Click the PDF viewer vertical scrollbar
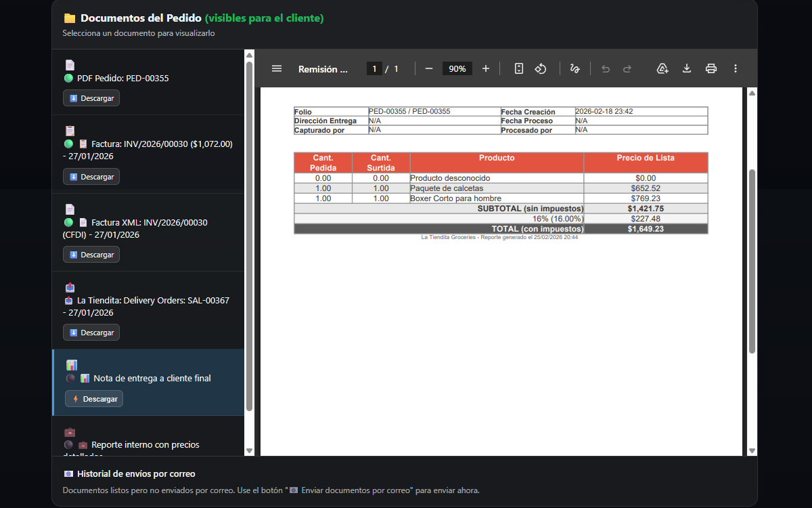812x508 pixels. 752,261
